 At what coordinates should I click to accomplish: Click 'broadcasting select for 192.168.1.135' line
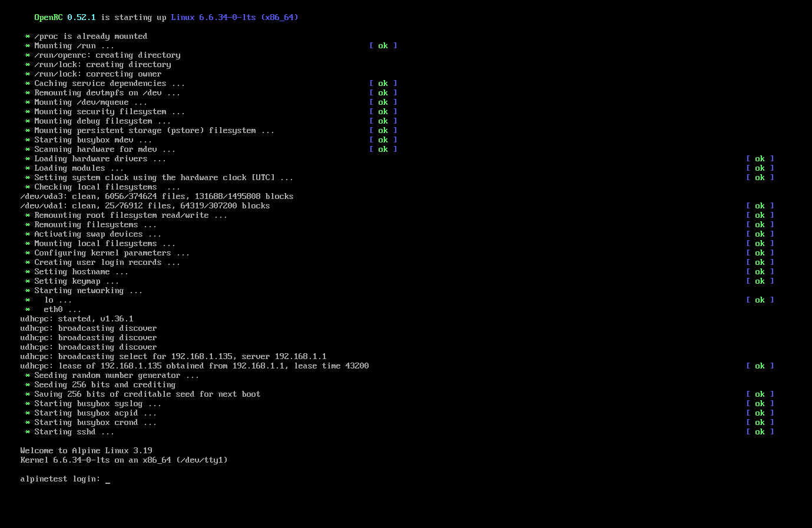(173, 357)
